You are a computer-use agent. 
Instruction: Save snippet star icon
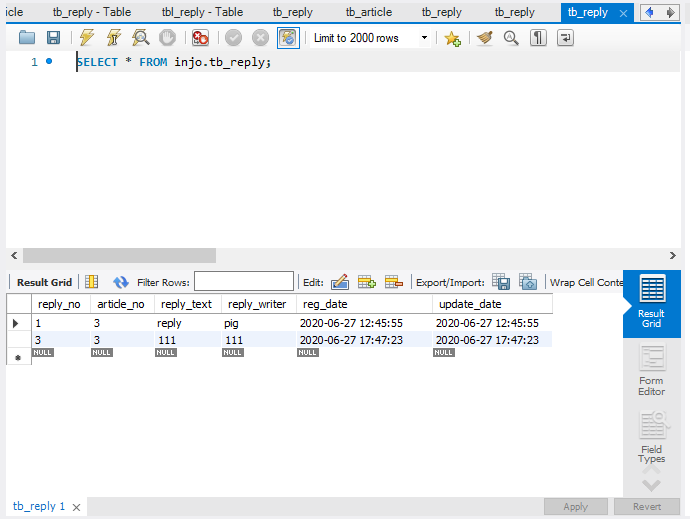(x=452, y=38)
